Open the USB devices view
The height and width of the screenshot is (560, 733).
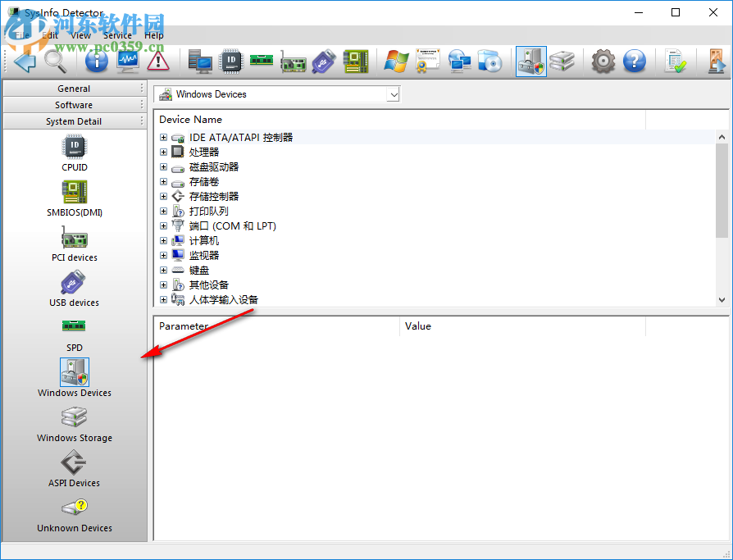tap(74, 289)
